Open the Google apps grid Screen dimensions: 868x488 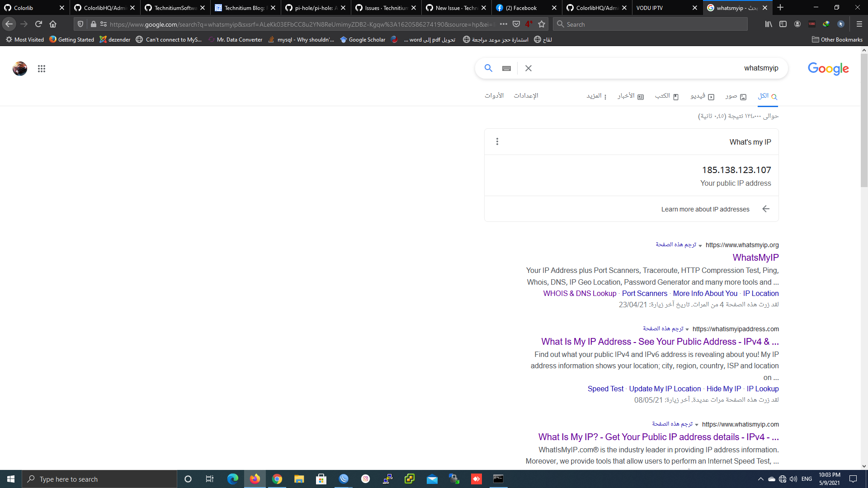coord(41,69)
